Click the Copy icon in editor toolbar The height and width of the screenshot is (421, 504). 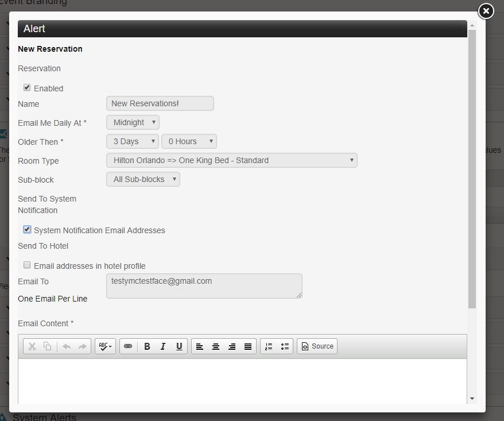click(48, 346)
